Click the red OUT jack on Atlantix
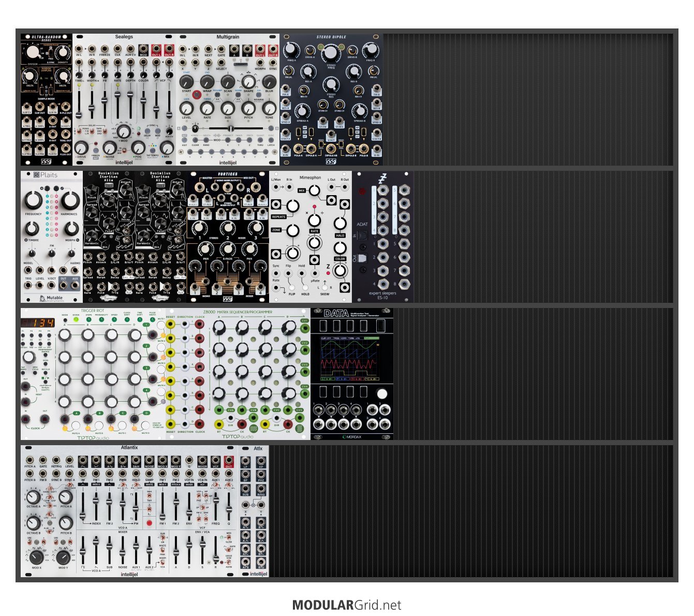Viewport: 694px width, 616px height. point(229,460)
